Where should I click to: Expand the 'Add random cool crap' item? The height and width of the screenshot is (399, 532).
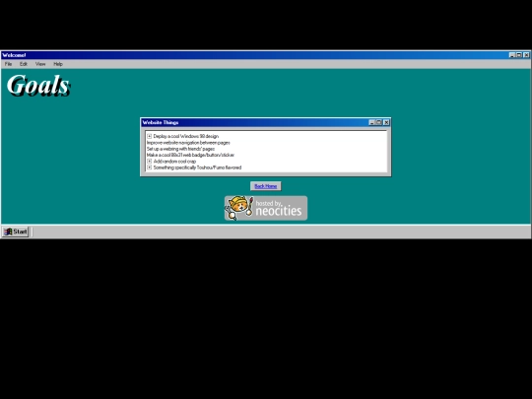click(x=150, y=162)
